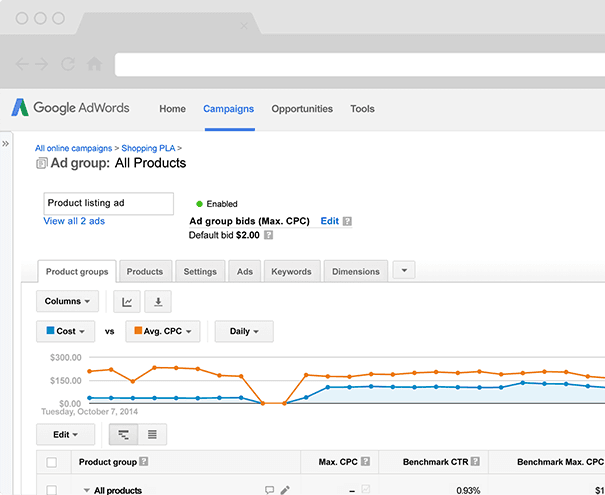
Task: Switch to tree hierarchy view icon
Action: [x=123, y=434]
